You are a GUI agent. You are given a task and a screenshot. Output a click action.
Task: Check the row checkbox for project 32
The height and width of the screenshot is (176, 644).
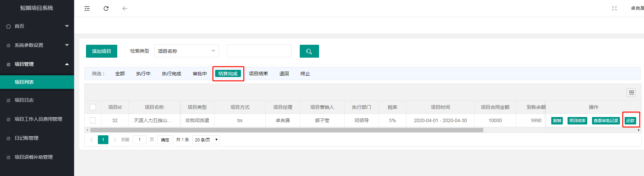tap(93, 120)
